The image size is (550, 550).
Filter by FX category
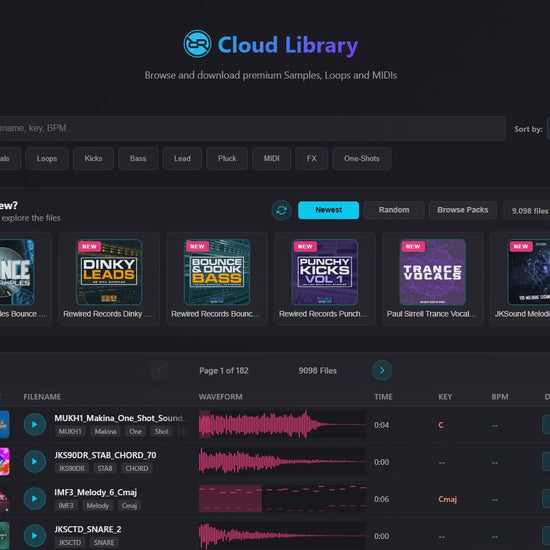pyautogui.click(x=311, y=159)
